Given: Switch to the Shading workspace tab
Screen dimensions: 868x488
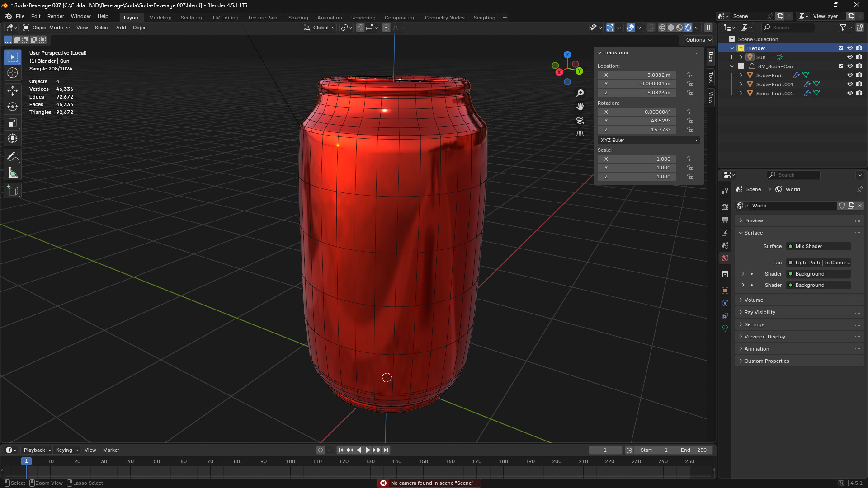Looking at the screenshot, I should point(298,18).
